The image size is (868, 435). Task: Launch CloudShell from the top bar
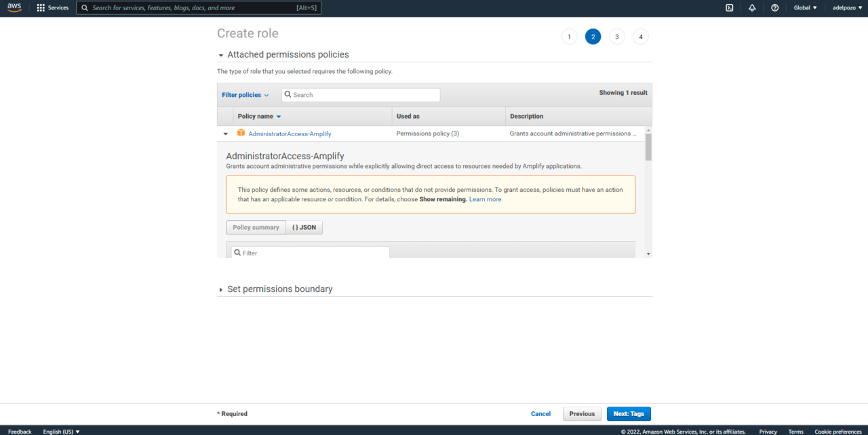point(729,8)
